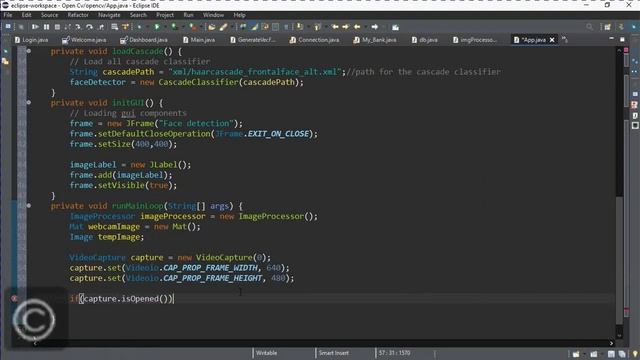
Task: Open the Navigate menu
Action: [109, 15]
